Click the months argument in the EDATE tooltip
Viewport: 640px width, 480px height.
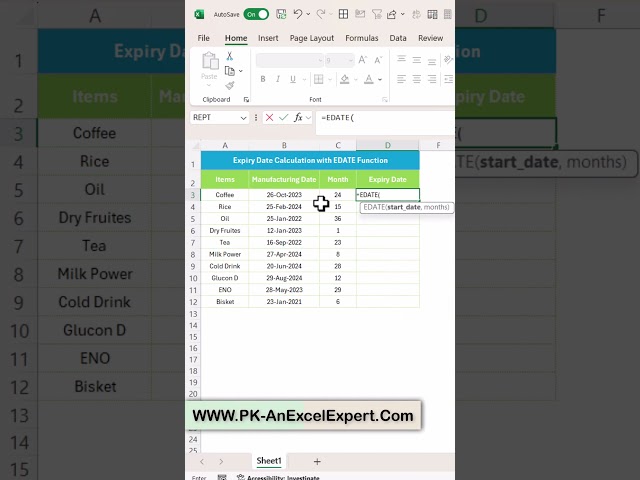pyautogui.click(x=436, y=207)
